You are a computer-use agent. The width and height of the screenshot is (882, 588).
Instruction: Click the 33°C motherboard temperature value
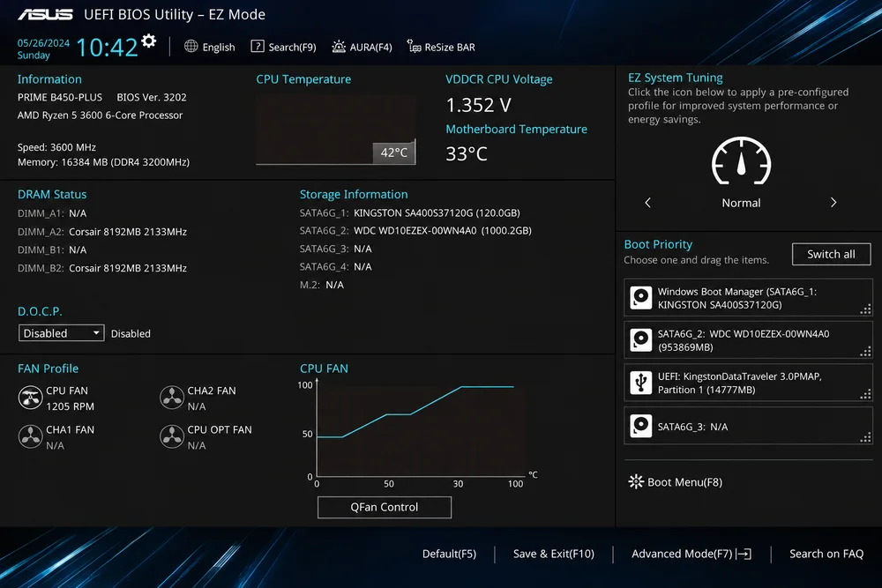click(x=467, y=153)
